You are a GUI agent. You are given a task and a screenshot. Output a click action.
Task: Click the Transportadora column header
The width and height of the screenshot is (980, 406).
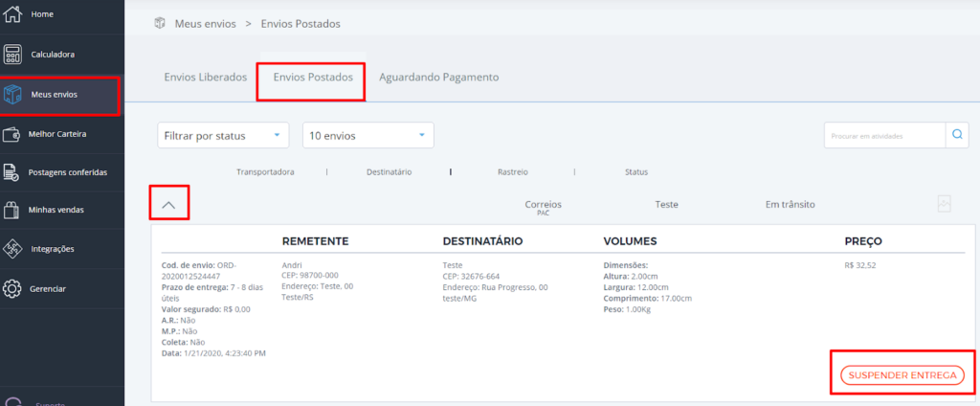pyautogui.click(x=265, y=172)
